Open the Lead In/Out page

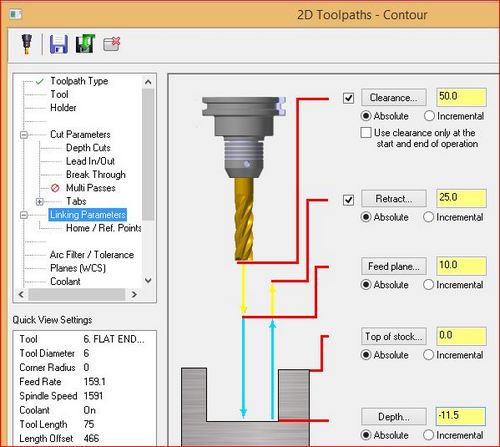pos(90,161)
